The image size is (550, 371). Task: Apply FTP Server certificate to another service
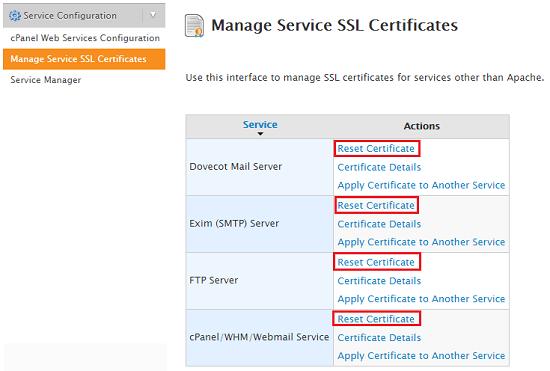(x=421, y=299)
